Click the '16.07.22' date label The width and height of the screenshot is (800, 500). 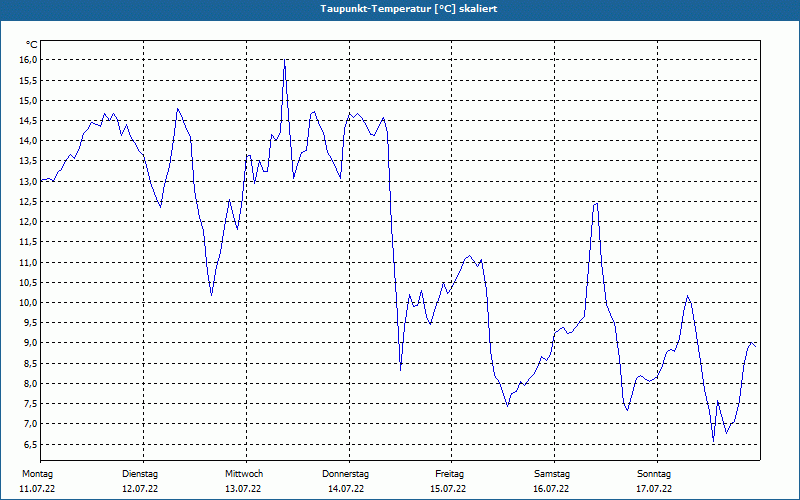[551, 489]
